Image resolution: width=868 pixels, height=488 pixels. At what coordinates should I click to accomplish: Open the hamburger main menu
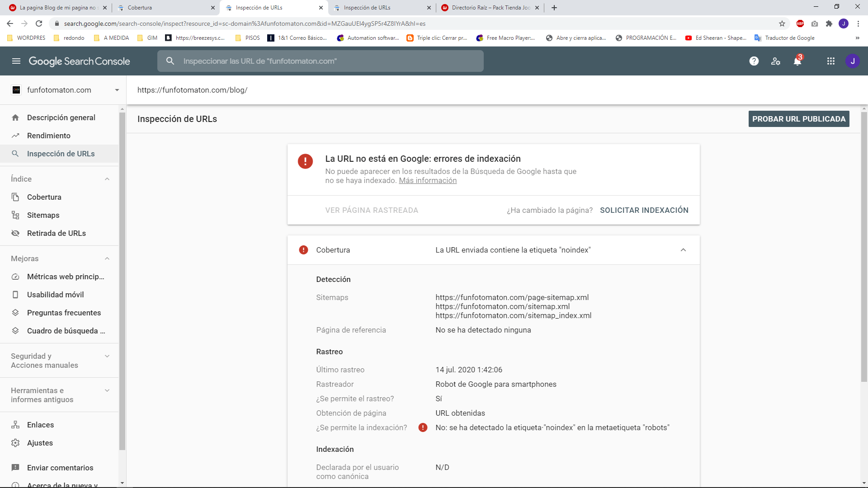[x=16, y=61]
